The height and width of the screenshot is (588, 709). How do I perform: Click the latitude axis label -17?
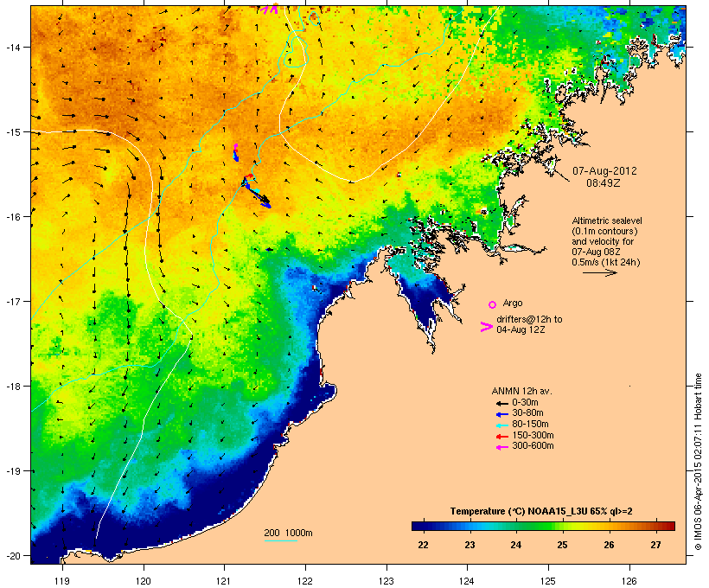pos(12,301)
